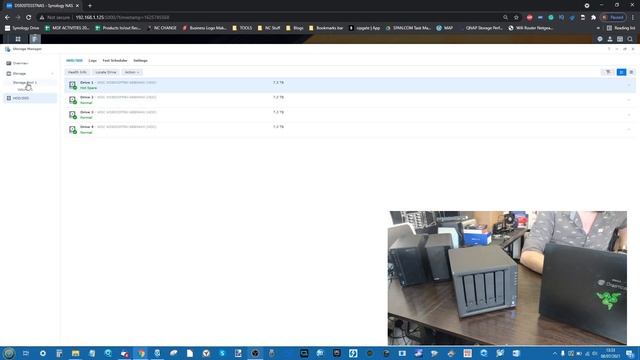This screenshot has width=640, height=360.
Task: Click the filter icon above drive list
Action: click(x=608, y=72)
